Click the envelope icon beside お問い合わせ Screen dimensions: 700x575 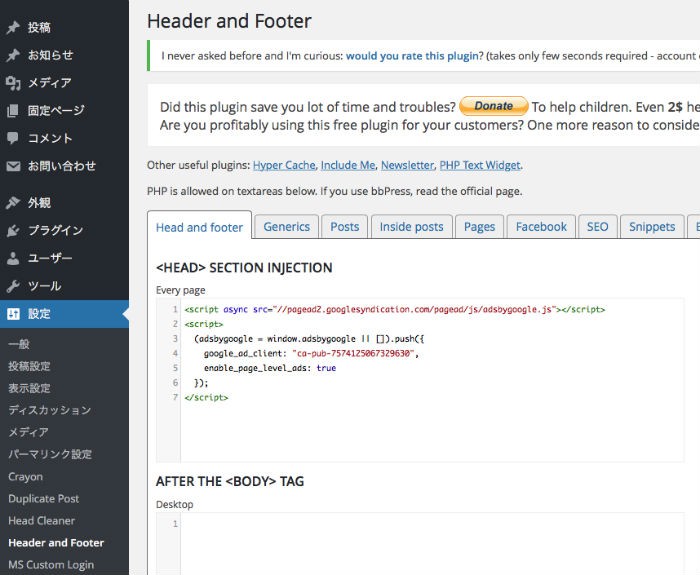tap(13, 166)
